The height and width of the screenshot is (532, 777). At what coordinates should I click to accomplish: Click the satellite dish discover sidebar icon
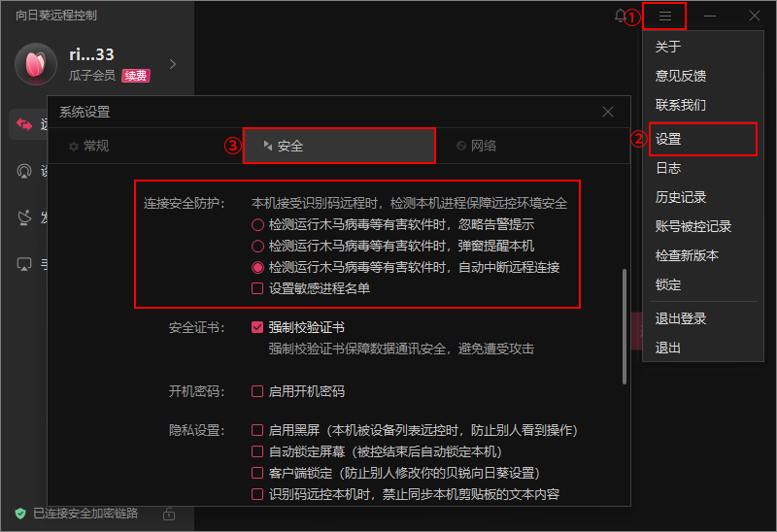[24, 217]
